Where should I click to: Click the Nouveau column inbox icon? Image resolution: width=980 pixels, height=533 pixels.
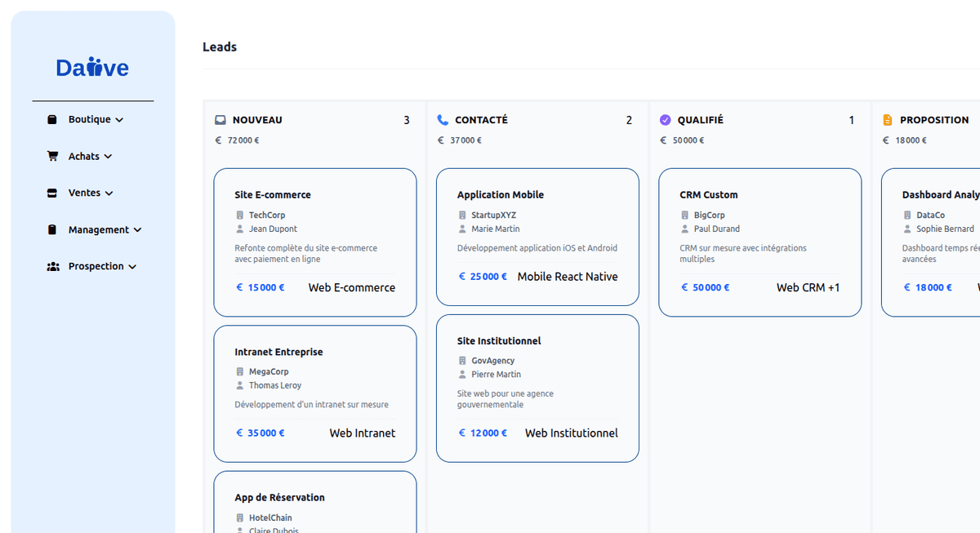point(220,120)
